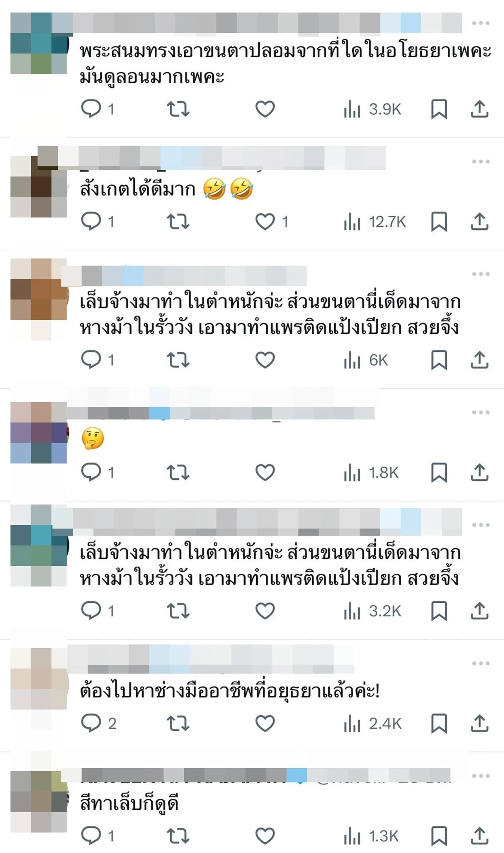Open the avatar of the thinking emoji commenter
This screenshot has width=504, height=853.
point(39,432)
